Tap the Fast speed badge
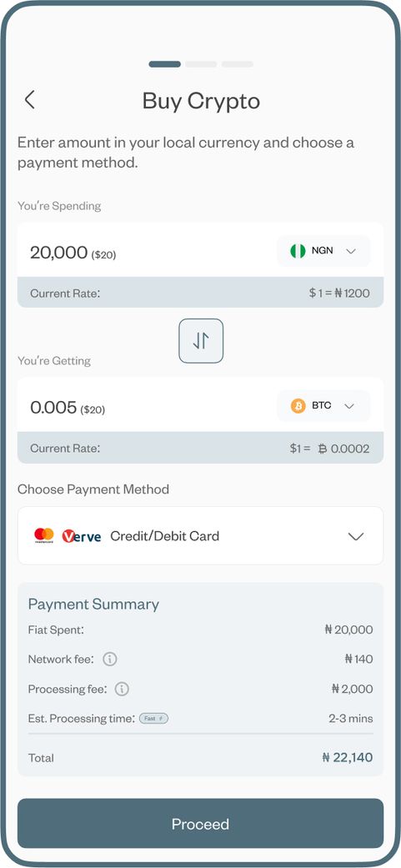 pos(153,719)
